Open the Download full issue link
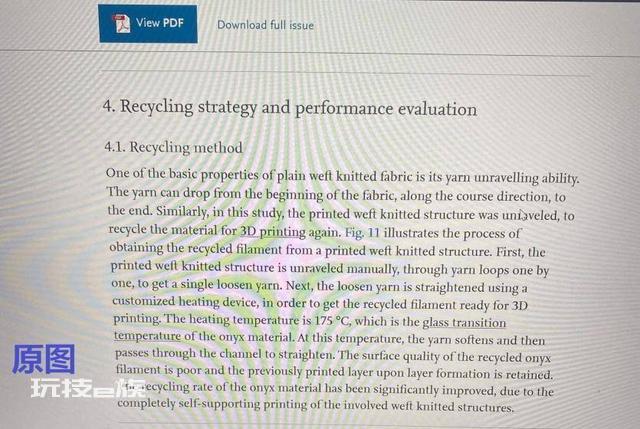 pyautogui.click(x=265, y=25)
